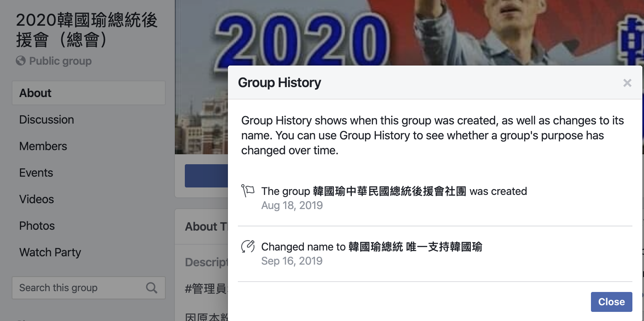Click the Sep 16, 2019 name change date
The height and width of the screenshot is (321, 644).
tap(292, 261)
